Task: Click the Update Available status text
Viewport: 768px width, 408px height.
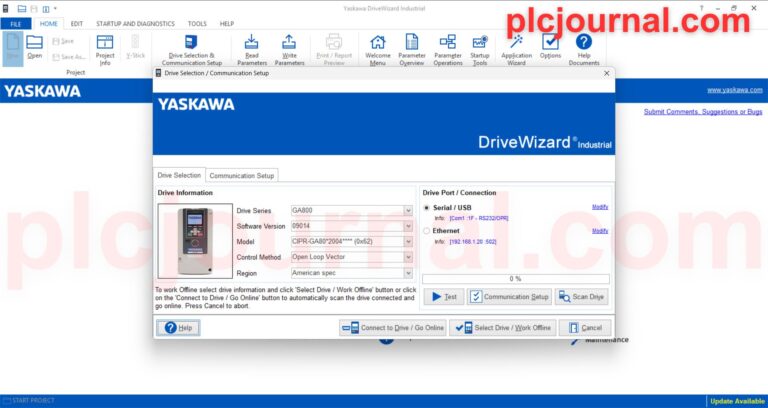Action: 738,401
